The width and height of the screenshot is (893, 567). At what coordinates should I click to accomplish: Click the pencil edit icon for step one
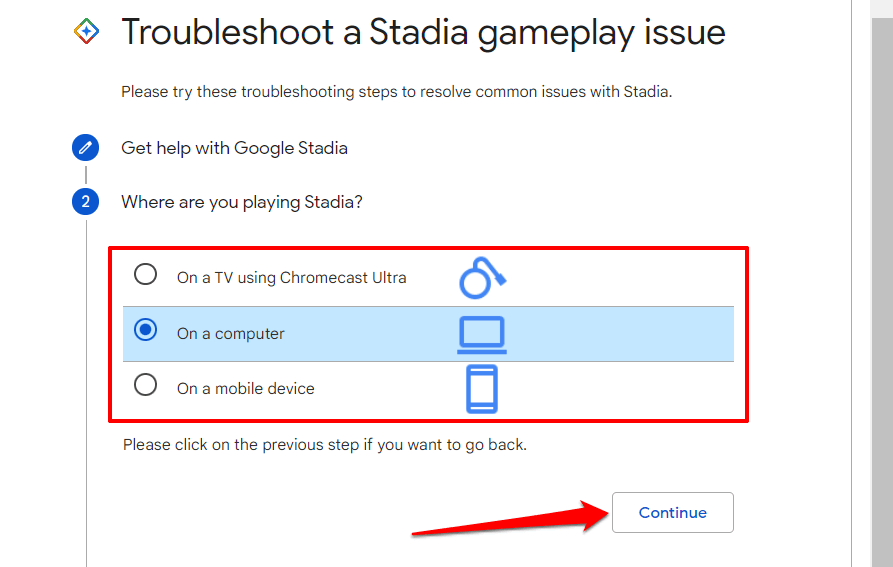tap(86, 148)
